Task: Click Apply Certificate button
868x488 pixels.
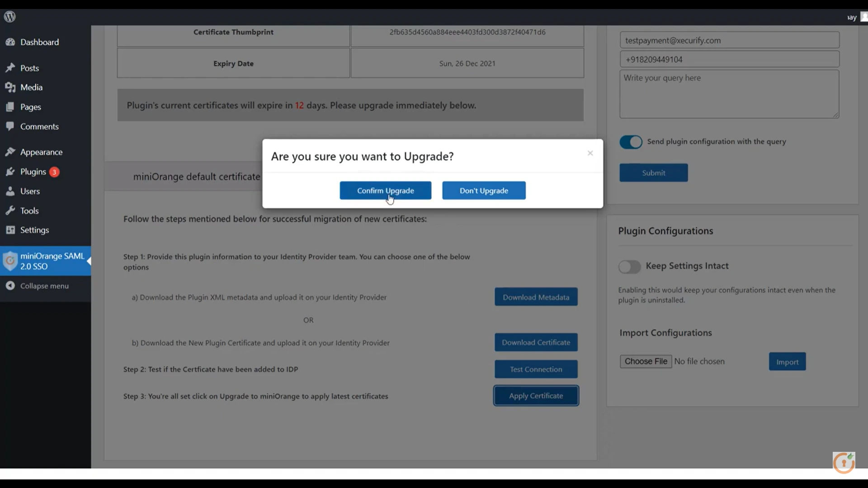Action: [x=536, y=395]
